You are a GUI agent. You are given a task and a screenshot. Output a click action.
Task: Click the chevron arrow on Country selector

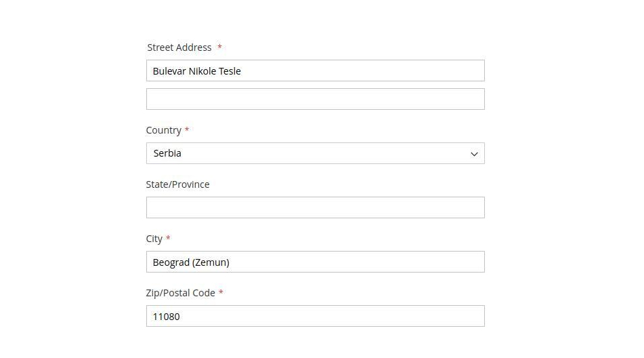point(474,154)
